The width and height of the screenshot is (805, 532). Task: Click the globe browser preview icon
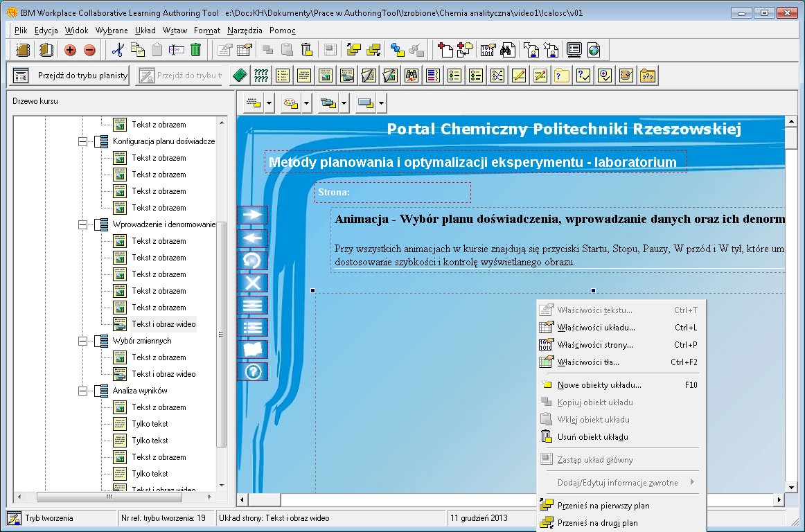[x=594, y=50]
